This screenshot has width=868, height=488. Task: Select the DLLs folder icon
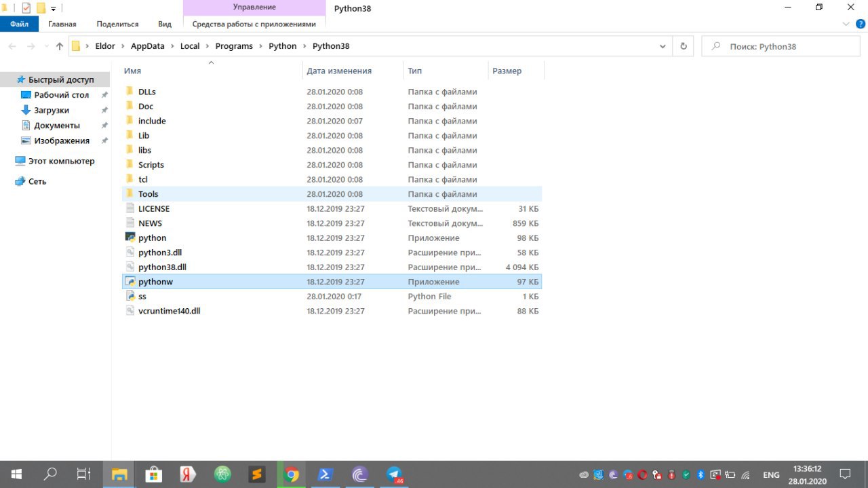pyautogui.click(x=130, y=91)
